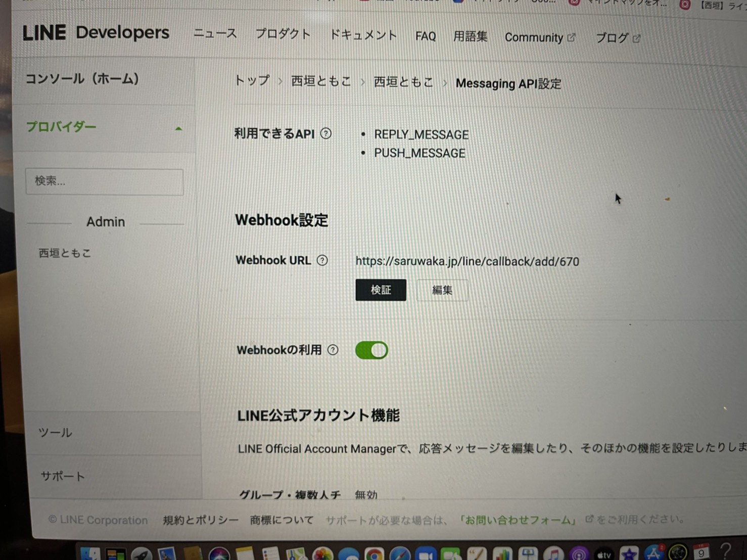
Task: Open the お問い合わせフォーム link
Action: click(518, 520)
